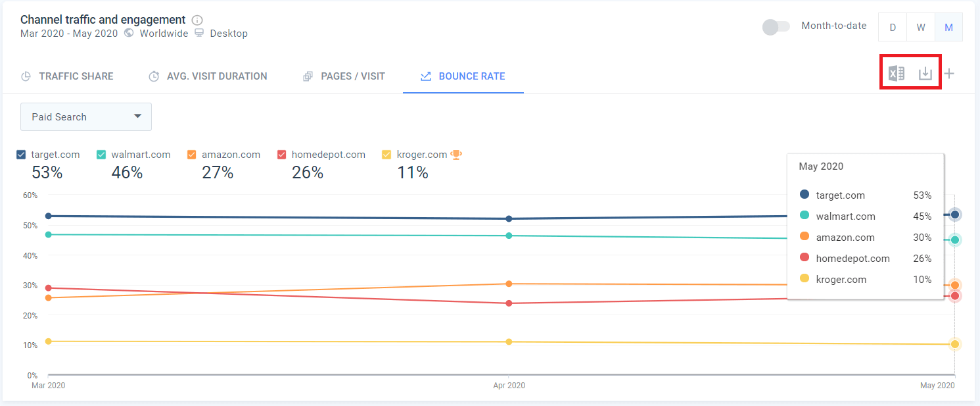Screen dimensions: 980x406
Task: Click the kroger.com trophy icon
Action: [x=456, y=155]
